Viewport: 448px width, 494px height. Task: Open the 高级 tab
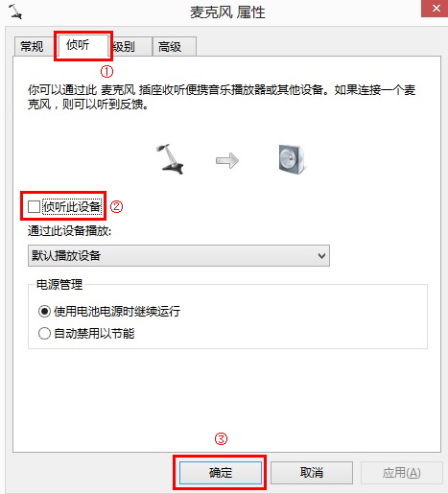(174, 47)
